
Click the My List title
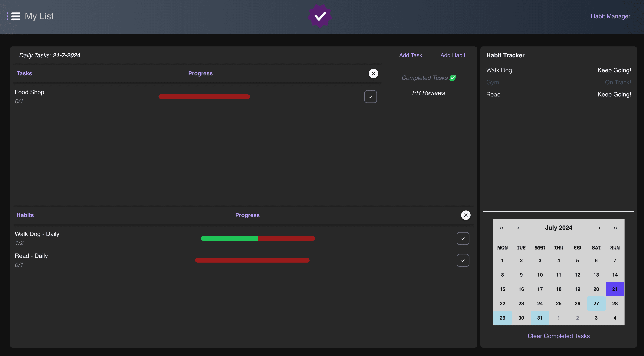tap(39, 16)
